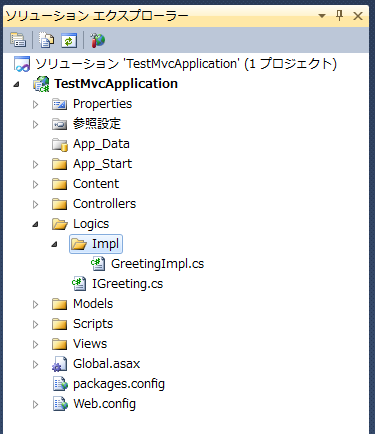Select the IGreeting.cs file name
Image resolution: width=375 pixels, height=434 pixels.
(127, 284)
